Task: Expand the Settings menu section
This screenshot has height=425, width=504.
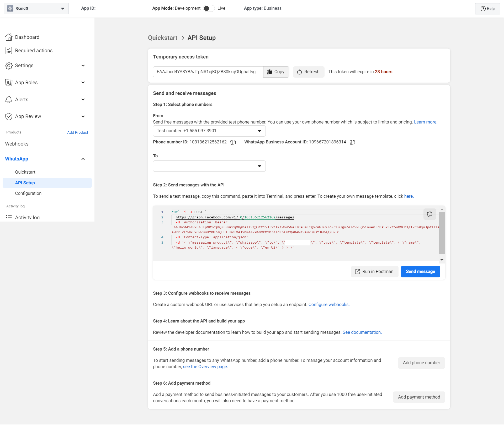Action: [x=83, y=66]
